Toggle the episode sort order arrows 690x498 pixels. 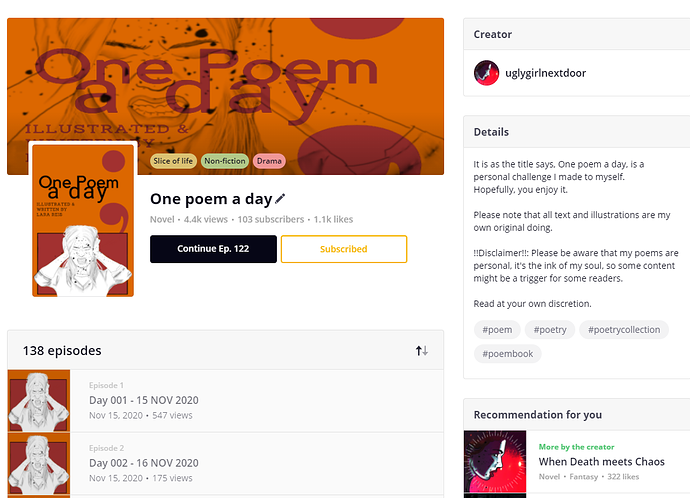pyautogui.click(x=422, y=351)
